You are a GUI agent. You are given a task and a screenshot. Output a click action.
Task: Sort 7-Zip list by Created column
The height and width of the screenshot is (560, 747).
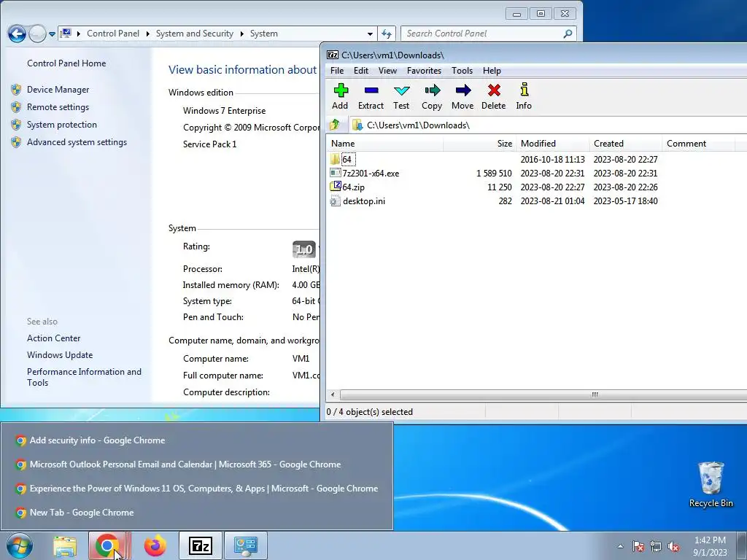(x=626, y=144)
